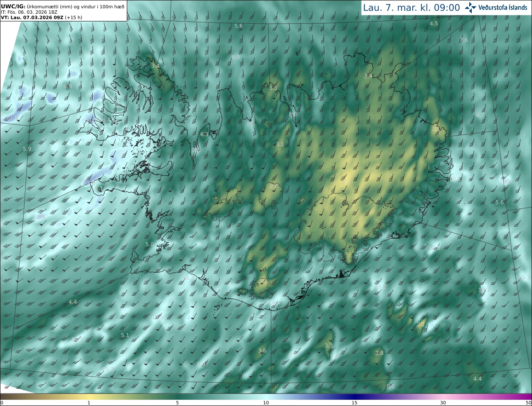Click the 30 label on the colour scale
This screenshot has height=406, width=532.
click(x=443, y=403)
